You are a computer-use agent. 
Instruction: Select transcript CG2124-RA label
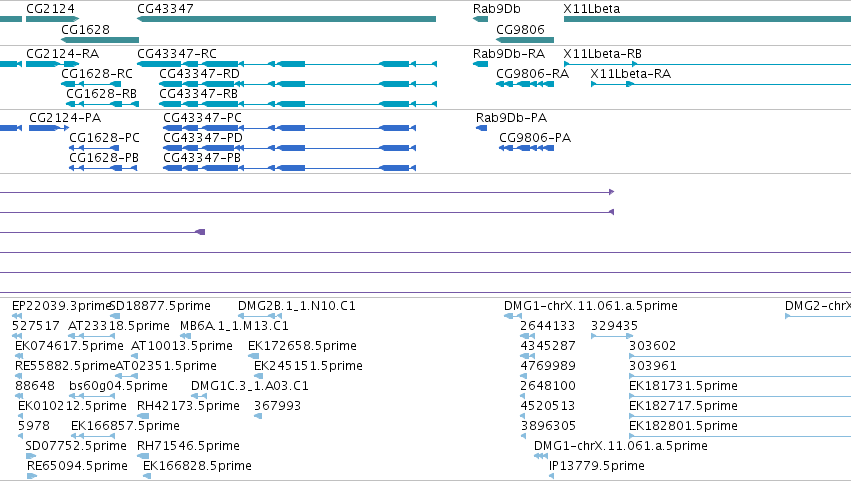pyautogui.click(x=62, y=54)
